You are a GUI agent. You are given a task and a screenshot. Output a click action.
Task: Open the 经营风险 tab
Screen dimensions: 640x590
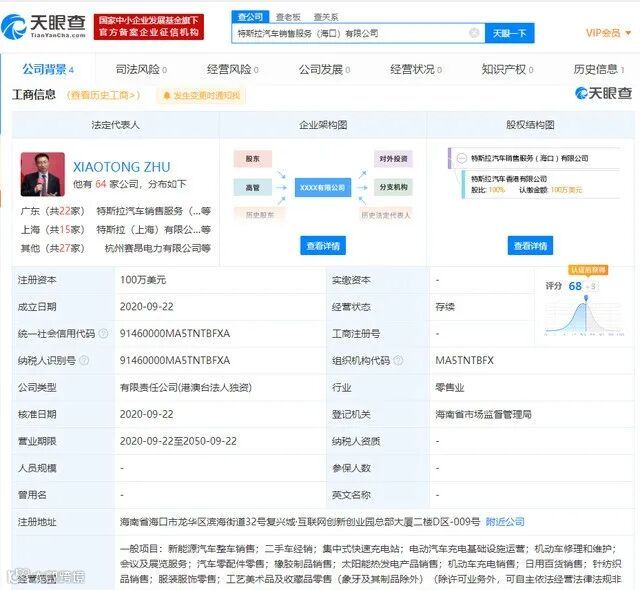point(233,69)
